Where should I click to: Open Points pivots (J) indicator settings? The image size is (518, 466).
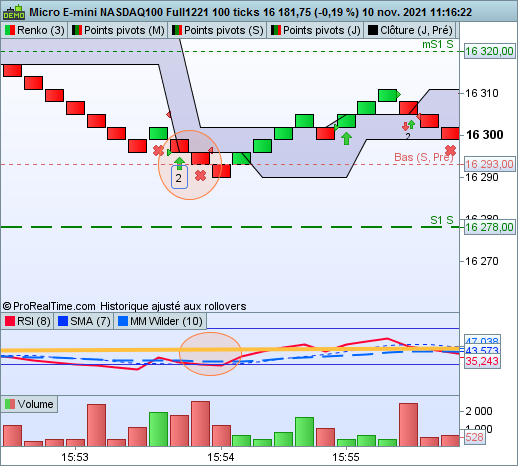pyautogui.click(x=316, y=30)
